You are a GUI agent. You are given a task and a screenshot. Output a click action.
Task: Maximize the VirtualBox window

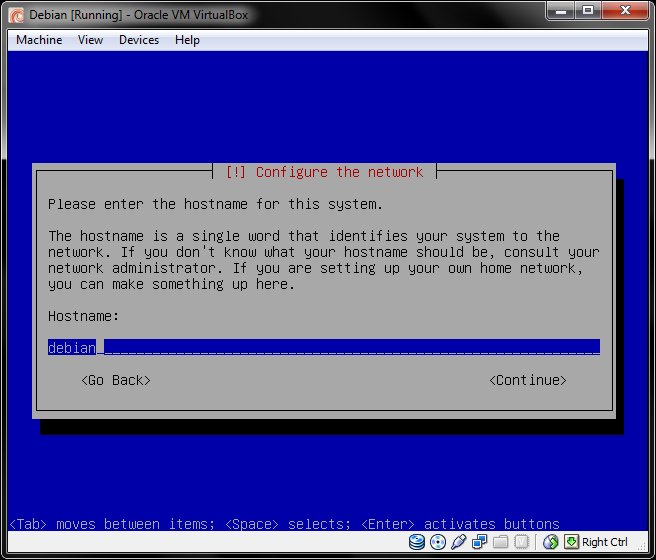pos(588,10)
